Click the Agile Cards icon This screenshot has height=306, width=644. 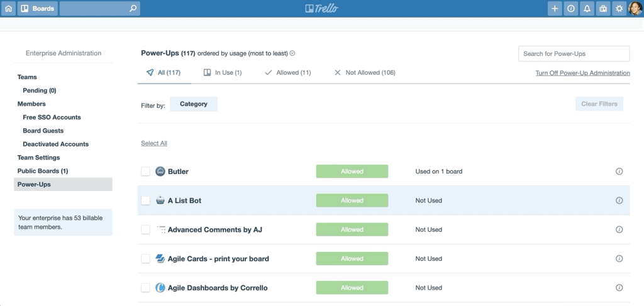pyautogui.click(x=160, y=259)
